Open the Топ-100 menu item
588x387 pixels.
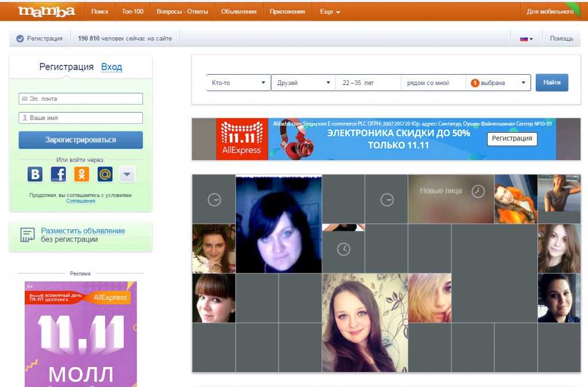[133, 11]
